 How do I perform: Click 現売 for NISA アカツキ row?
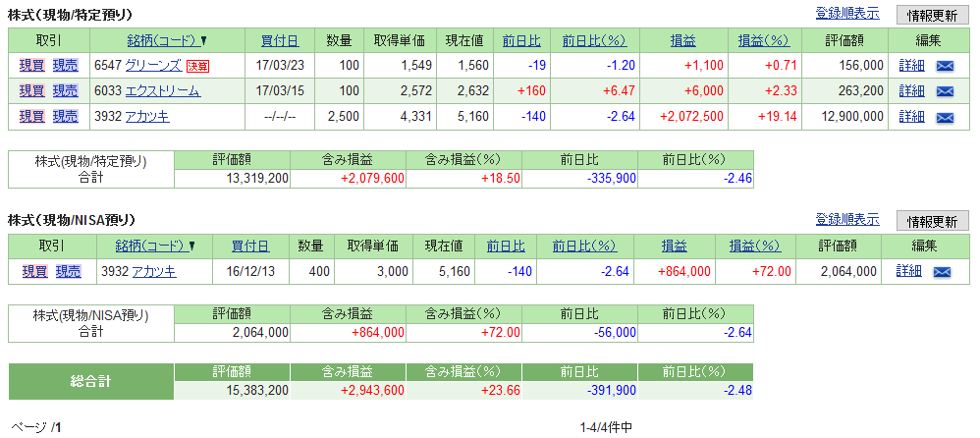68,271
